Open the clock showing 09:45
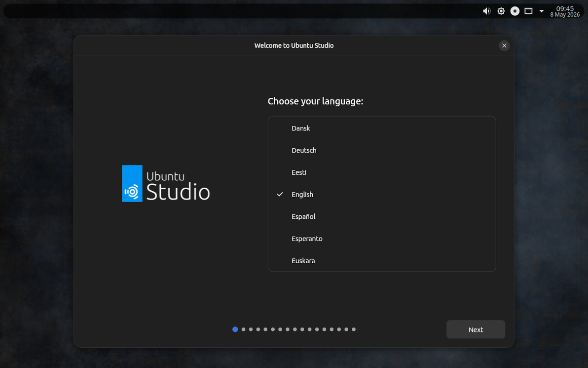The image size is (588, 368). (565, 11)
